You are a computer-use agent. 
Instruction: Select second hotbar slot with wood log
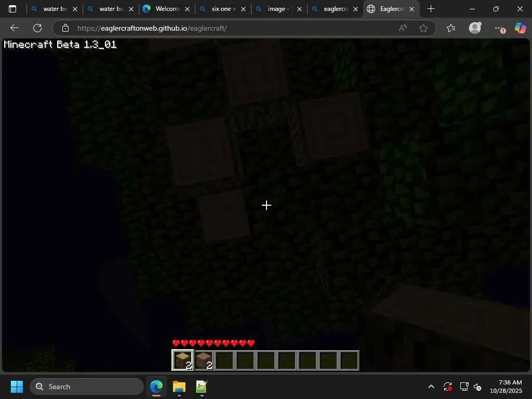tap(204, 361)
